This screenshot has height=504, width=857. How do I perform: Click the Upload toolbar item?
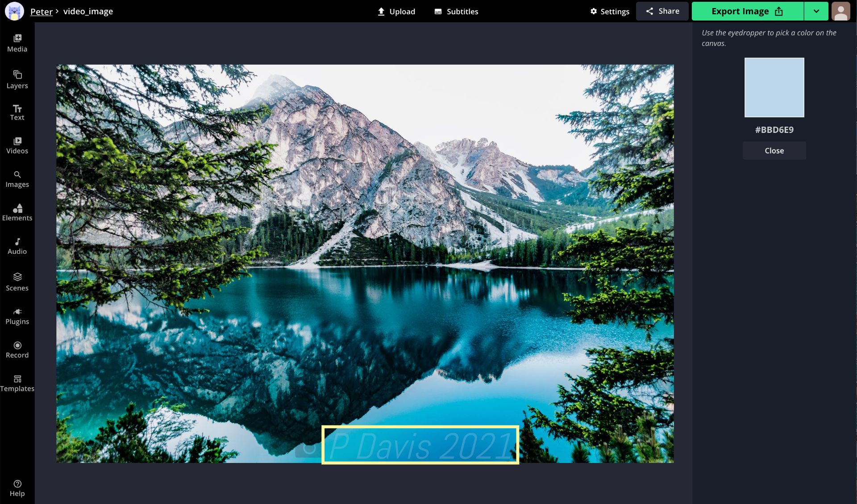(395, 11)
